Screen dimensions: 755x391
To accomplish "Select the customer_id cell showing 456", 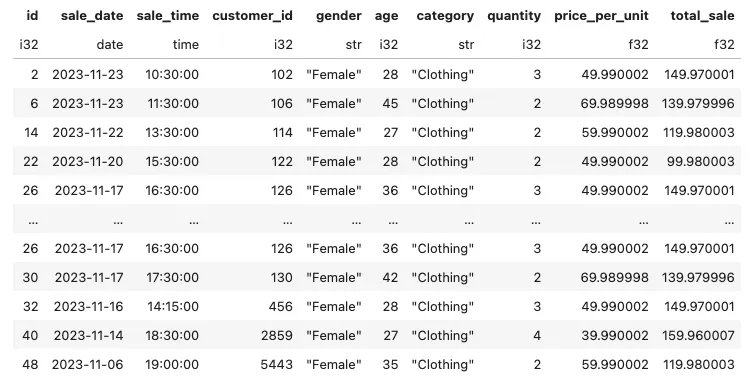I will [x=281, y=307].
